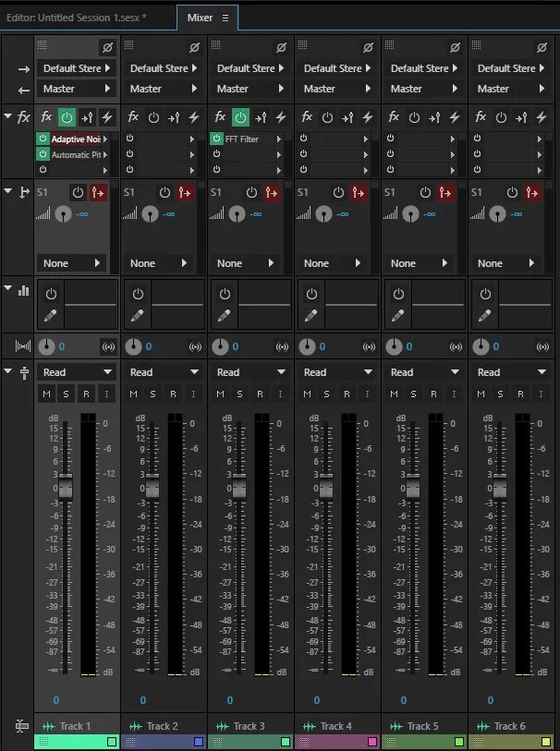Arm Track 5 for record with R
Screen dimensions: 560x751
point(433,394)
